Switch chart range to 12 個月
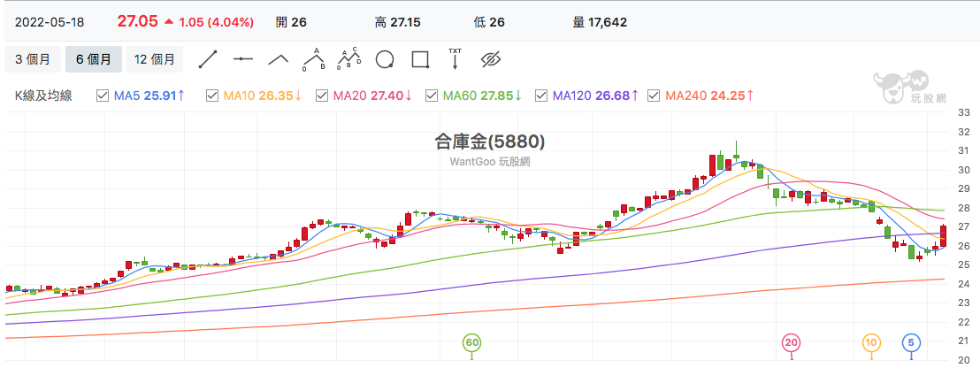Screen dimensions: 980x368 [155, 59]
